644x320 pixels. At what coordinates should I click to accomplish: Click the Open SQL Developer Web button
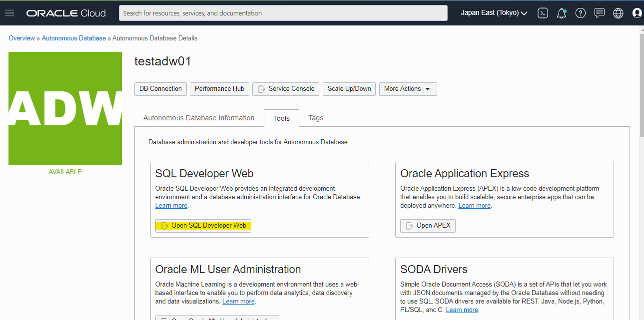(x=203, y=226)
